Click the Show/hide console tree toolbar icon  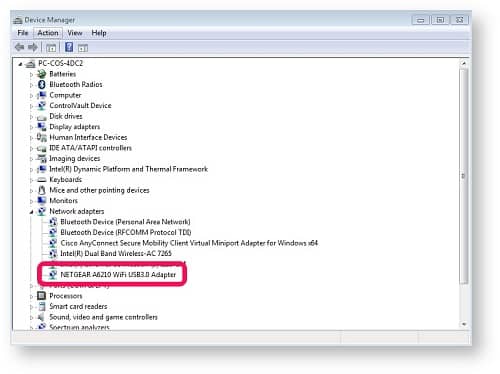[51, 48]
